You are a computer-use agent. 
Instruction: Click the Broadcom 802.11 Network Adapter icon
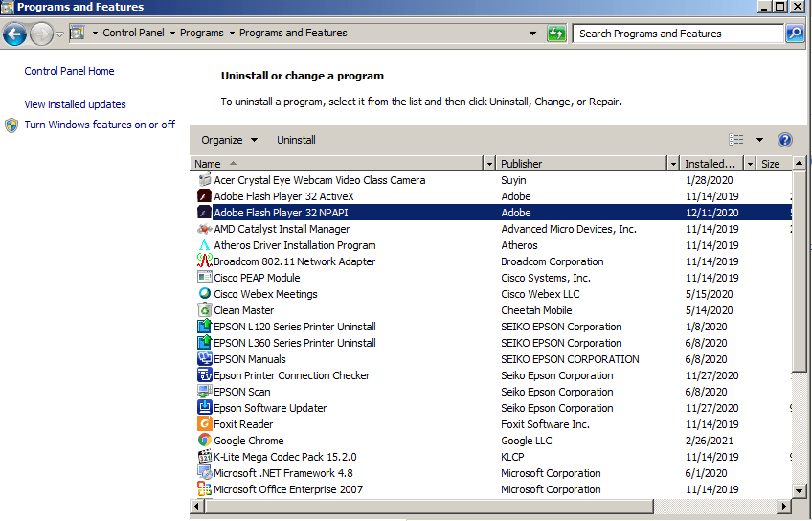pos(205,261)
